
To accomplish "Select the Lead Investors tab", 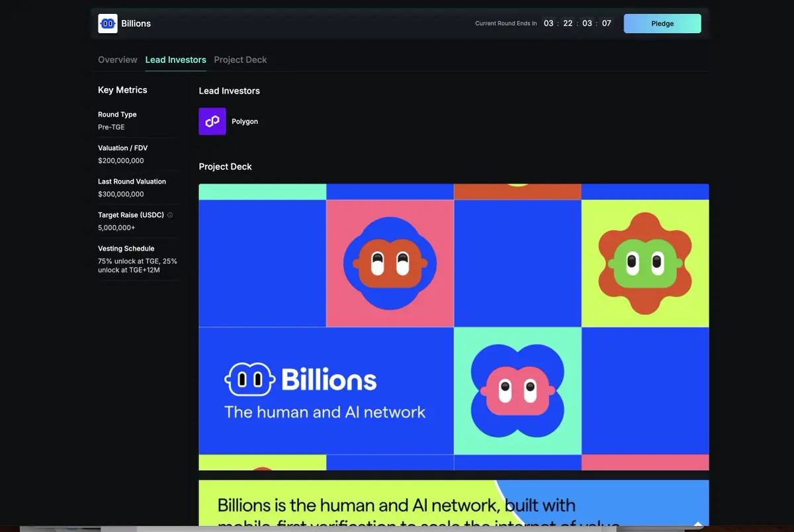I will [176, 60].
